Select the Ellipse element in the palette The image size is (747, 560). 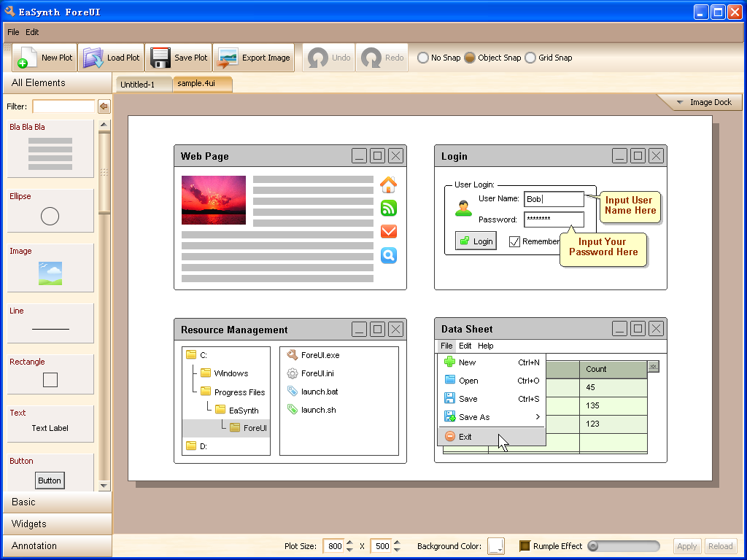50,211
